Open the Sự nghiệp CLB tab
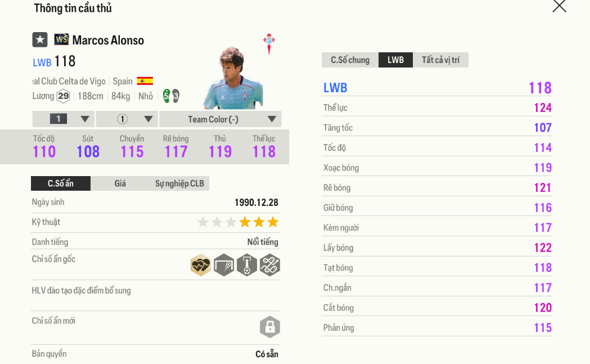The height and width of the screenshot is (364, 590). click(179, 183)
